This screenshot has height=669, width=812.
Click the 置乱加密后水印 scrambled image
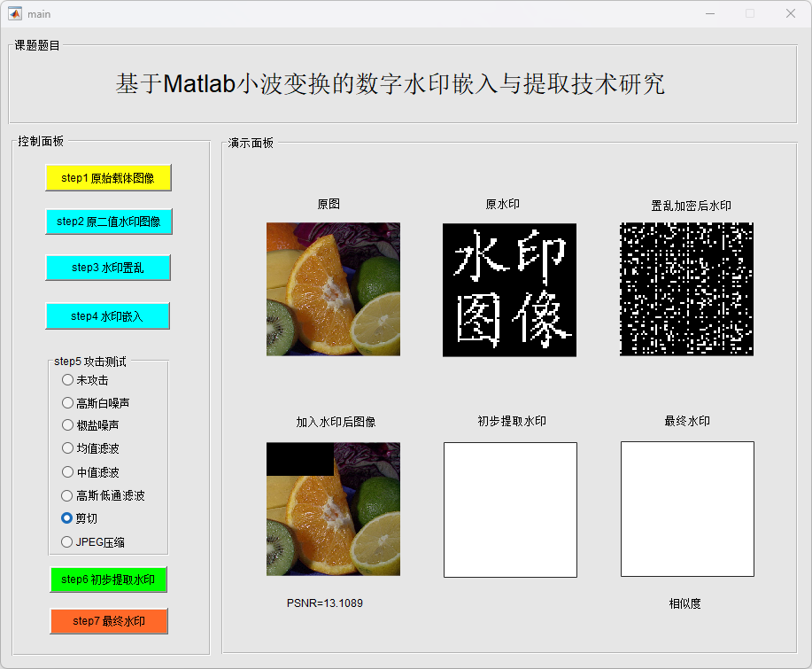[x=686, y=289]
